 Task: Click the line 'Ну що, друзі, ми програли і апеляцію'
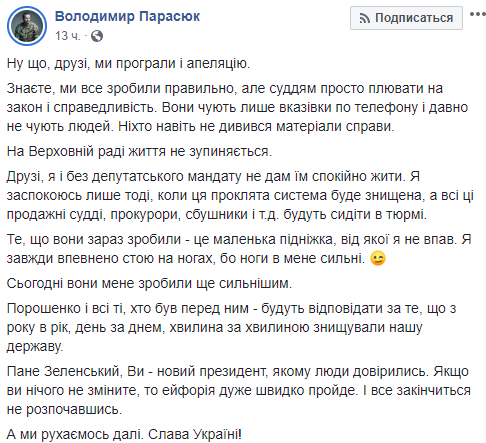[x=128, y=63]
